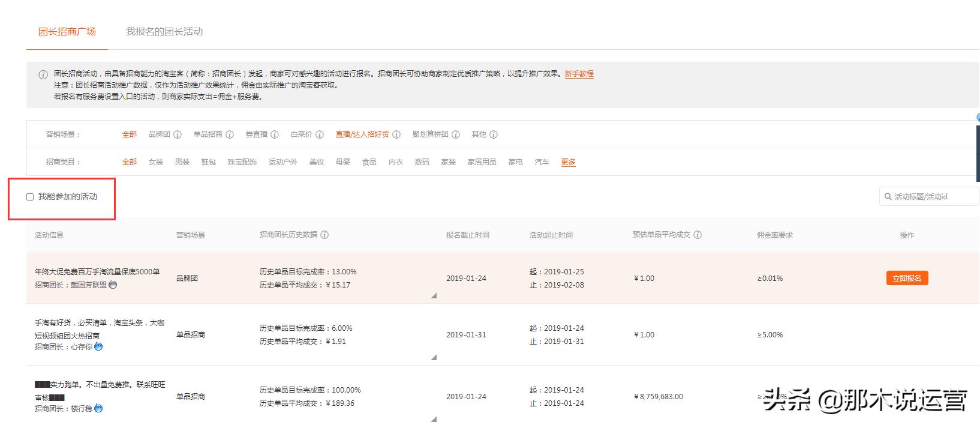Click info icon next to 白菜价

(320, 134)
